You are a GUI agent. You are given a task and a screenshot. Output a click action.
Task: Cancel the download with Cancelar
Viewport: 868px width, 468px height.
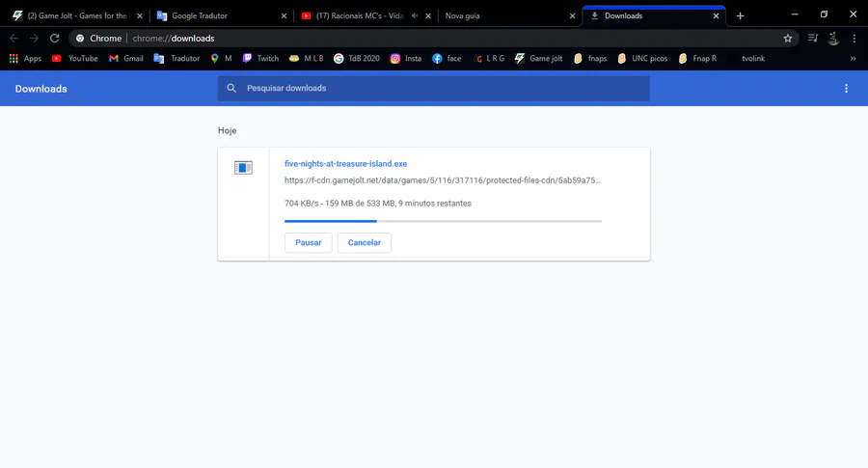pos(365,242)
